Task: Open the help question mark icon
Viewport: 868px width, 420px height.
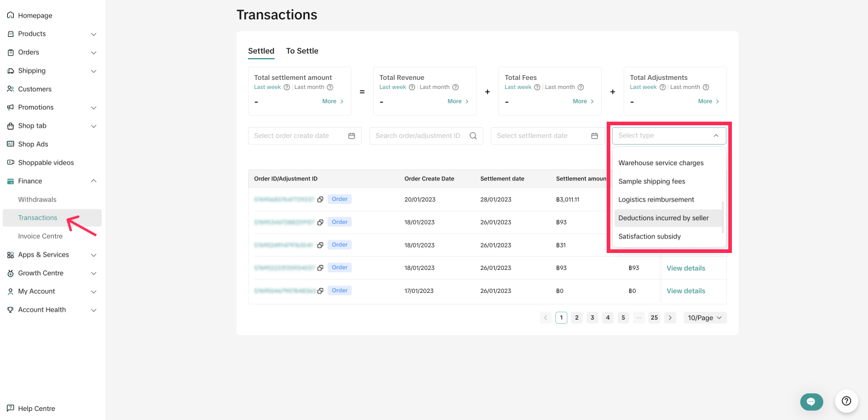Action: (846, 401)
